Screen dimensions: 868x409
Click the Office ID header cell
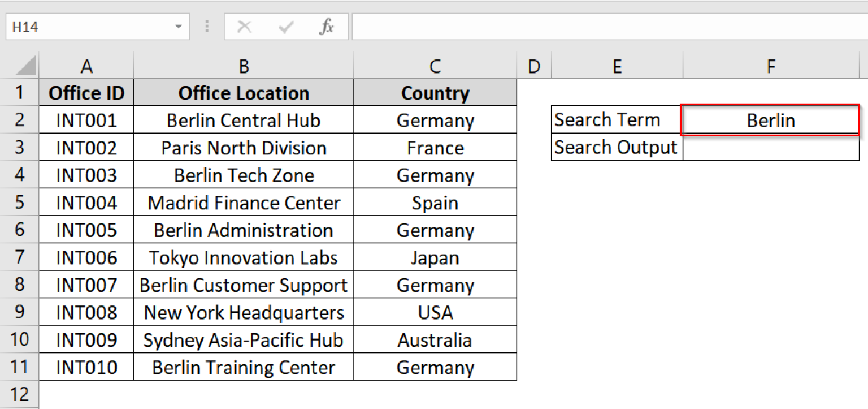(x=86, y=92)
